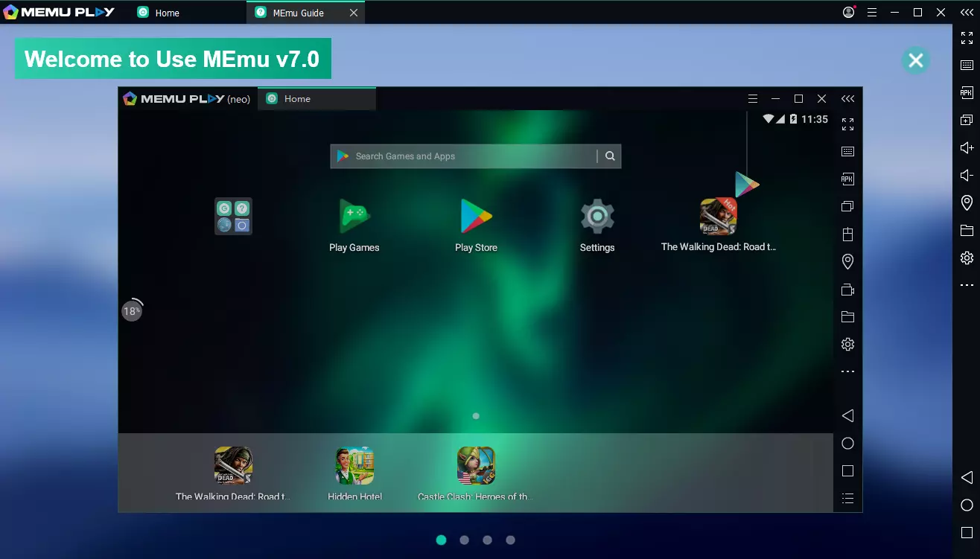Show more tools ellipsis in the outer sidebar
This screenshot has width=980, height=559.
[x=967, y=285]
